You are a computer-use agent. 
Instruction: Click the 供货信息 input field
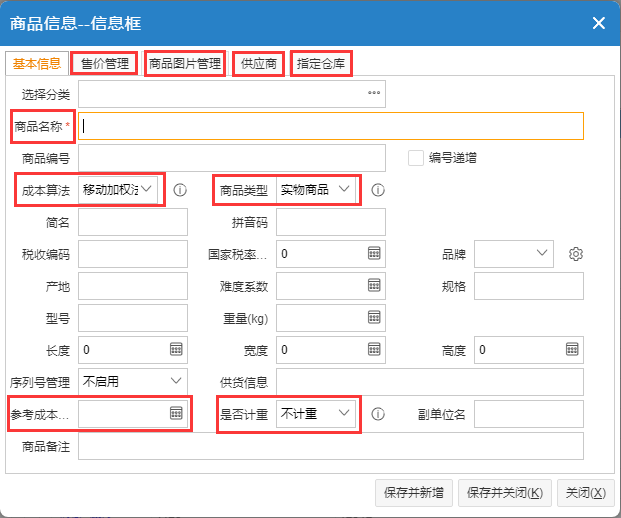(x=430, y=382)
